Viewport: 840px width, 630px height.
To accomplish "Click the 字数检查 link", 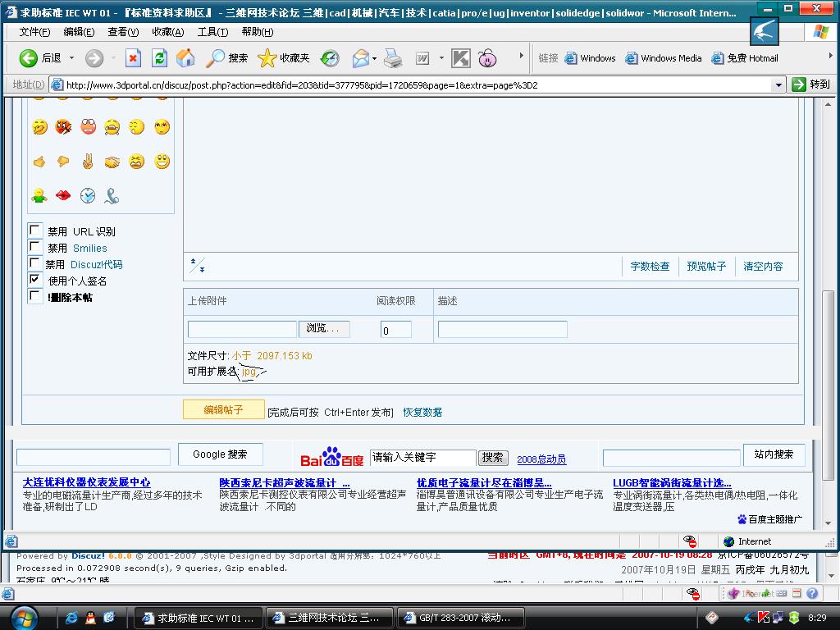I will pyautogui.click(x=650, y=267).
